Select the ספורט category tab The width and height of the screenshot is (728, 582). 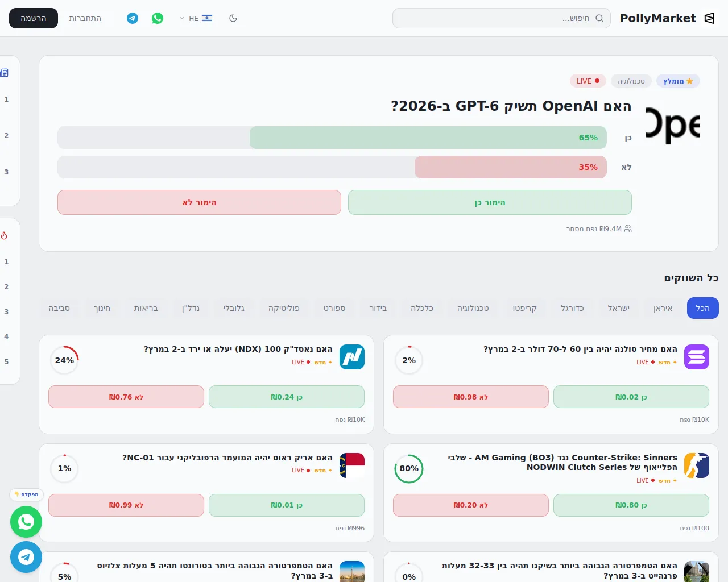[x=334, y=308]
